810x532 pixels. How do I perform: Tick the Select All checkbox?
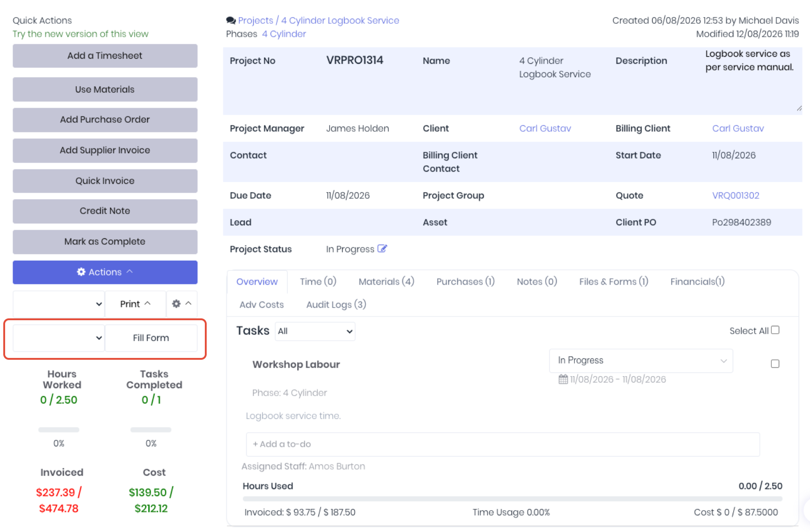(x=775, y=330)
